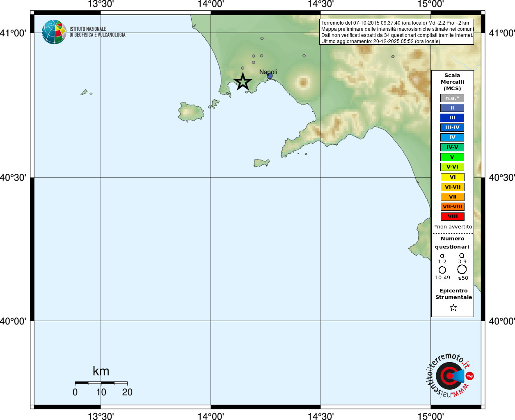Select the yellow VI intensity swatch
The height and width of the screenshot is (420, 515).
point(452,177)
